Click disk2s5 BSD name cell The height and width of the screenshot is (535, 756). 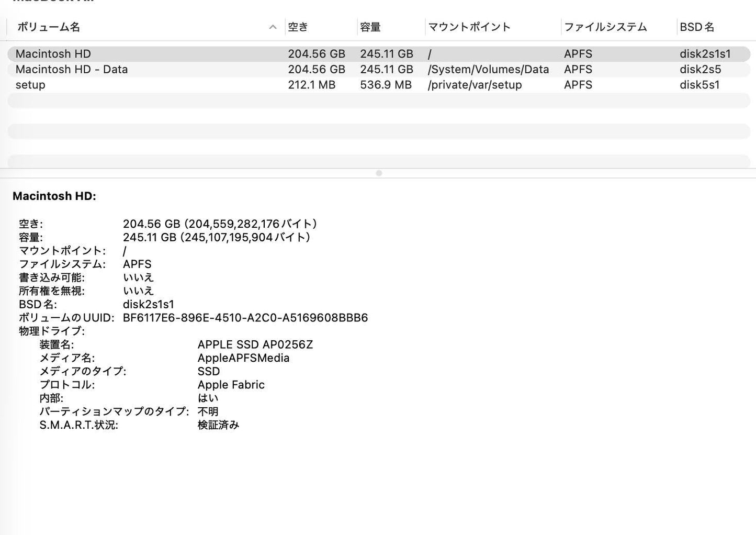point(700,70)
